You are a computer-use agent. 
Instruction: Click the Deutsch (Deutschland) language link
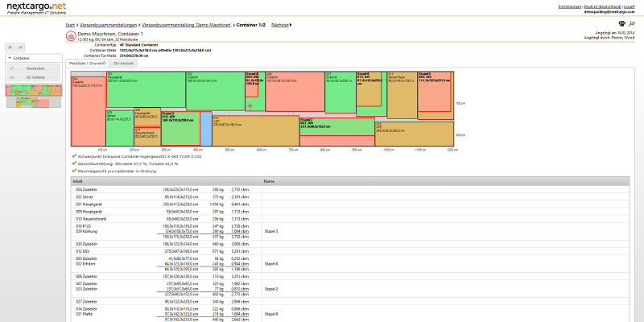(602, 6)
